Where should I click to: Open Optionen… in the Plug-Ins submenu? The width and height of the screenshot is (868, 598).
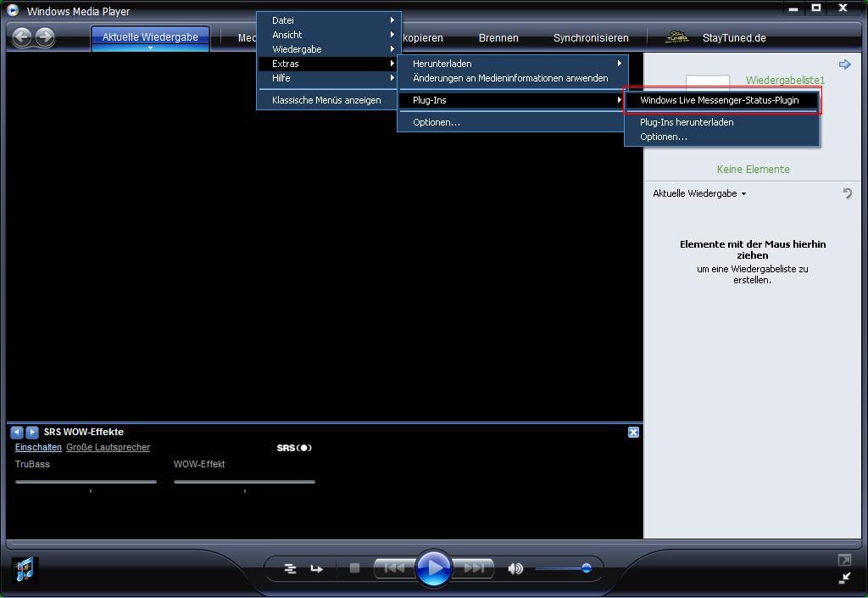coord(722,137)
